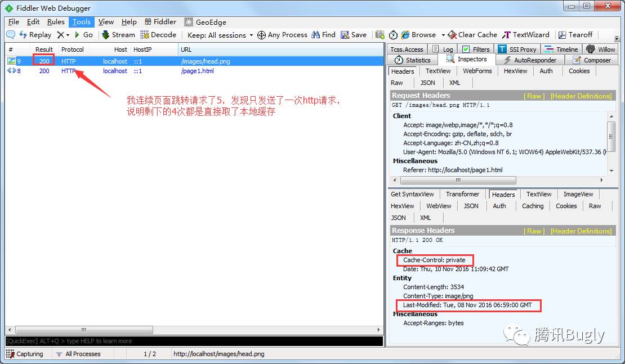Screen dimensions: 625x364
Task: Switch to the Composer tab
Action: 592,60
